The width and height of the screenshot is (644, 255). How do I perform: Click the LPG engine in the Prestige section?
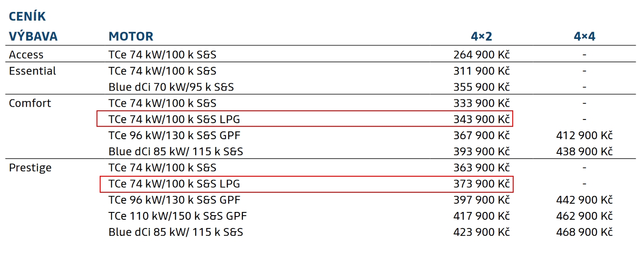(174, 184)
